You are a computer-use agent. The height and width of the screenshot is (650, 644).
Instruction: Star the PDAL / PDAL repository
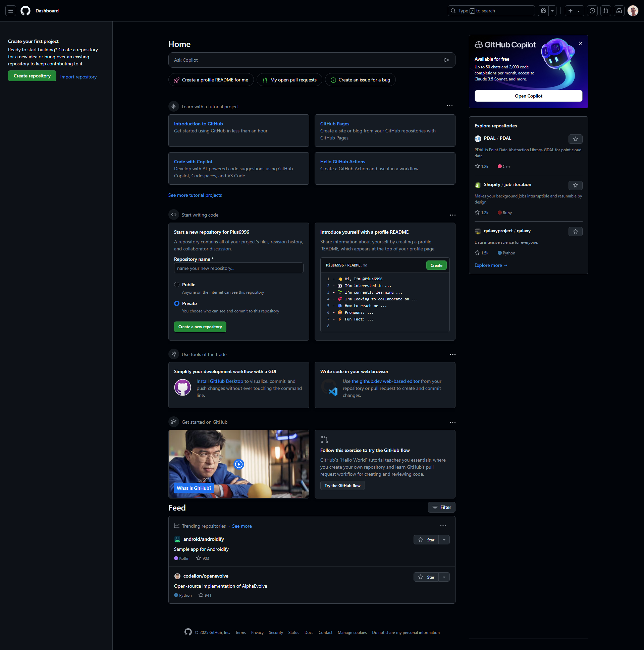coord(576,139)
